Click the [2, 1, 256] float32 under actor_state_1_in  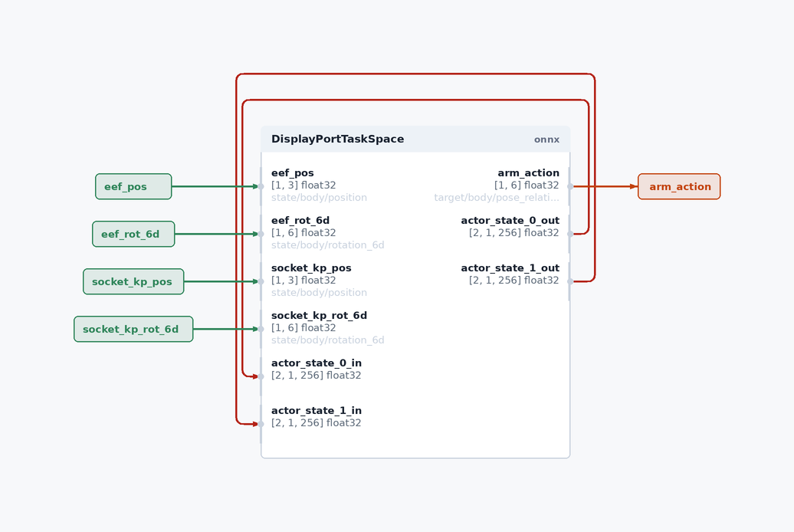coord(317,422)
